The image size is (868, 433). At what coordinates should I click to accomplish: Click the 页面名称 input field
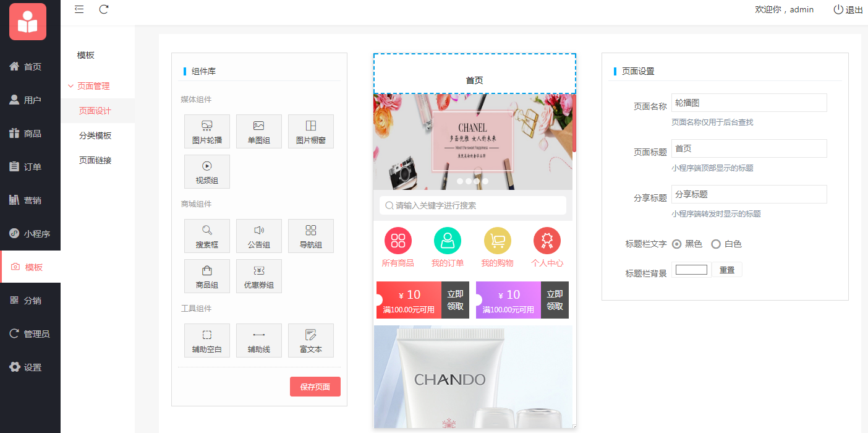749,103
